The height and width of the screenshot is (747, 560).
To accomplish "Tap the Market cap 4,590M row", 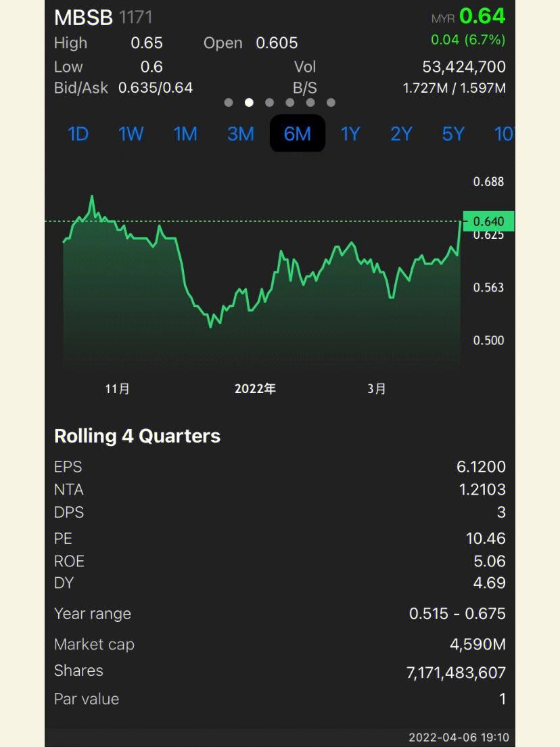I will (x=279, y=644).
